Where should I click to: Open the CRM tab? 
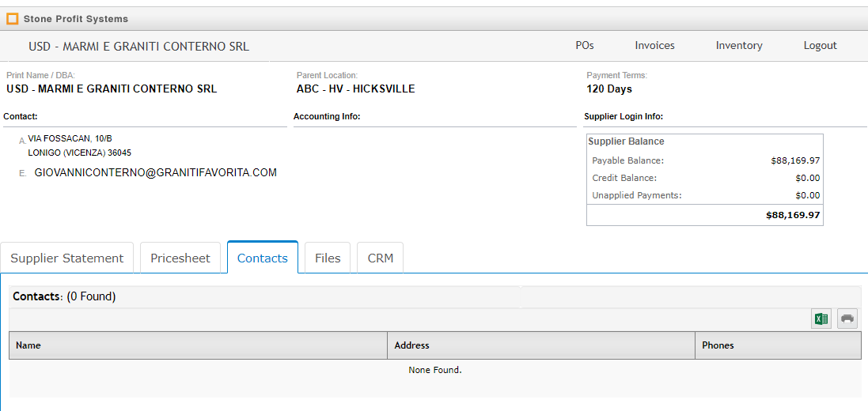pos(381,258)
